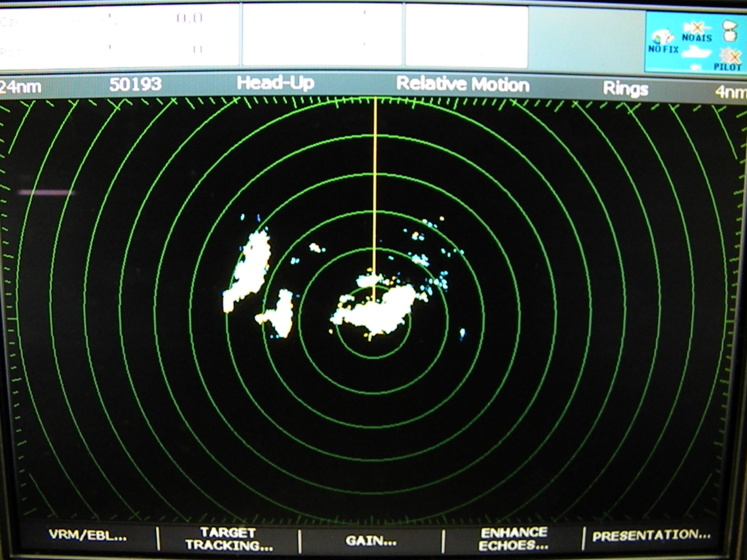Select the 4nm ring spacing value
747x560 pixels.
[730, 92]
